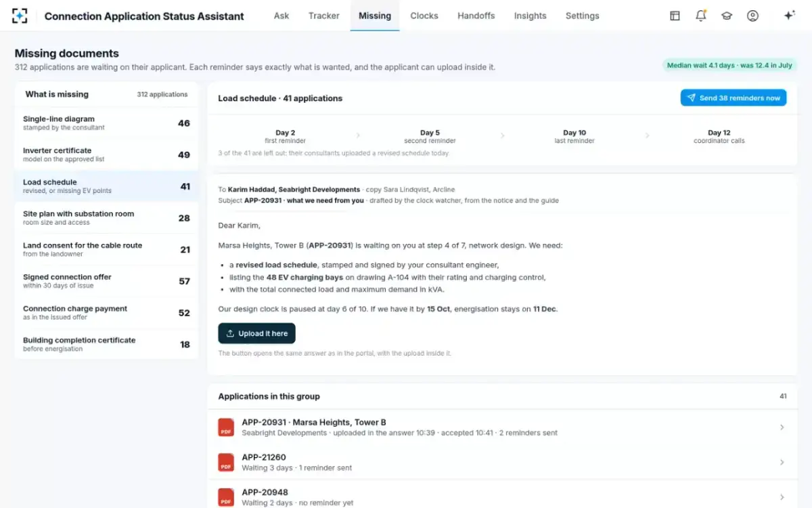Select the Connection charge payment category
This screenshot has width=812, height=508.
[x=106, y=313]
